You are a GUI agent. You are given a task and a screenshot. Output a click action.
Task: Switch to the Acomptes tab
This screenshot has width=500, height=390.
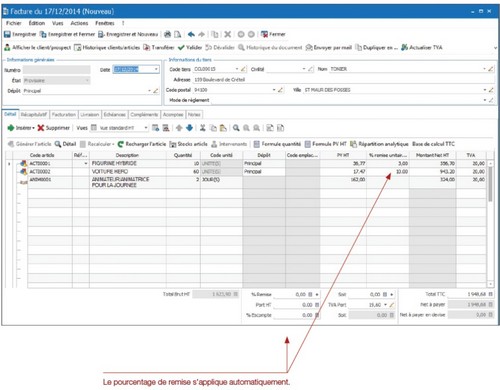(x=173, y=115)
